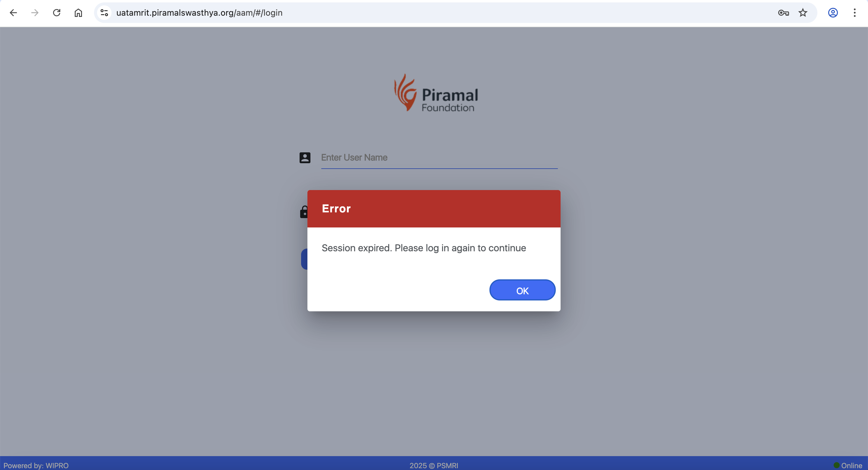The width and height of the screenshot is (868, 470).
Task: Click the user name person icon
Action: click(x=305, y=157)
